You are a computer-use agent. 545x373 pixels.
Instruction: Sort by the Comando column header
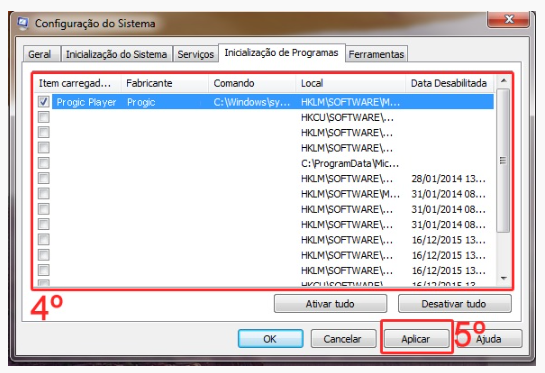point(252,83)
